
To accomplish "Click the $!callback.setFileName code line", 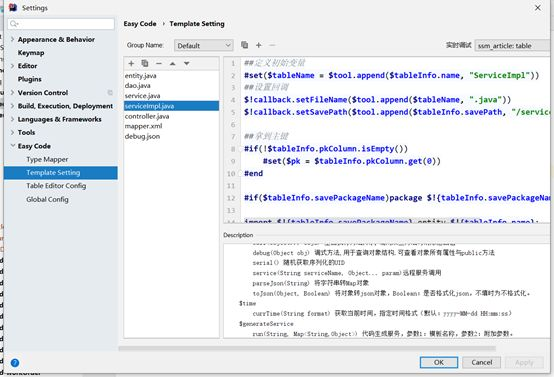I will (x=377, y=100).
